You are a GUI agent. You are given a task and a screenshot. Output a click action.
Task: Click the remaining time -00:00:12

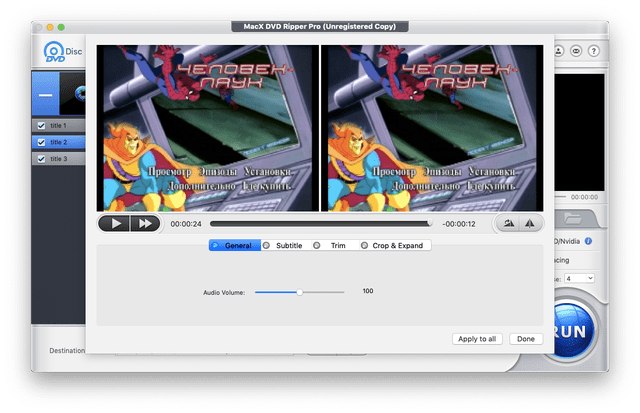coord(459,224)
